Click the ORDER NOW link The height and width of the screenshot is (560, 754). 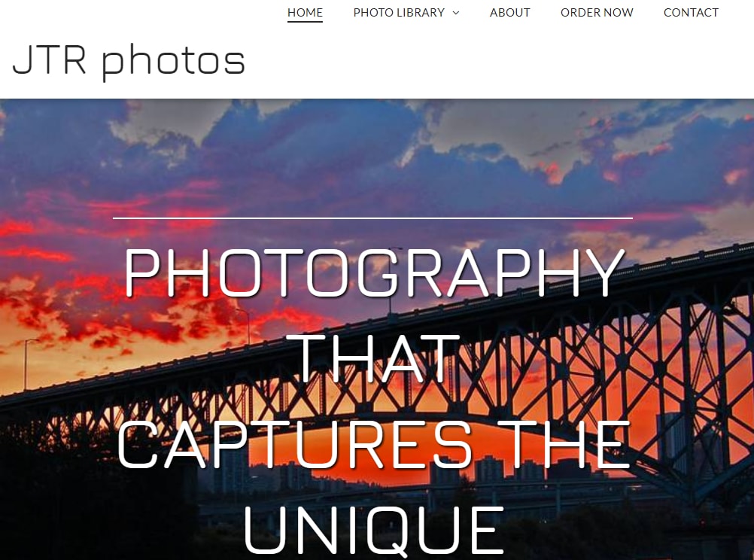pyautogui.click(x=597, y=13)
